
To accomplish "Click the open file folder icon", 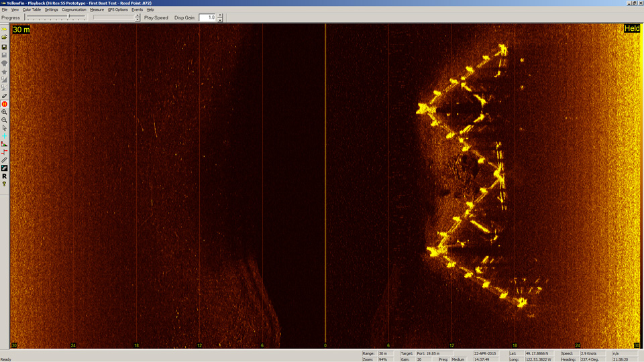I will click(5, 38).
